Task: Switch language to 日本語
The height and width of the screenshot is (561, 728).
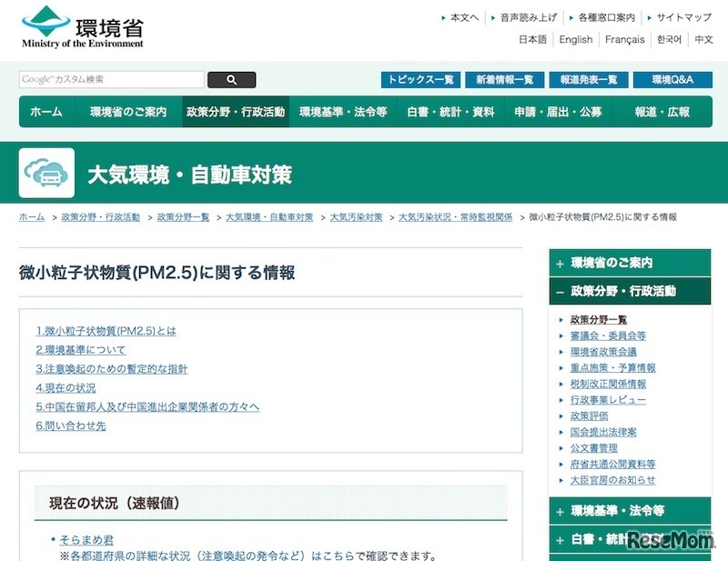Action: pos(532,39)
